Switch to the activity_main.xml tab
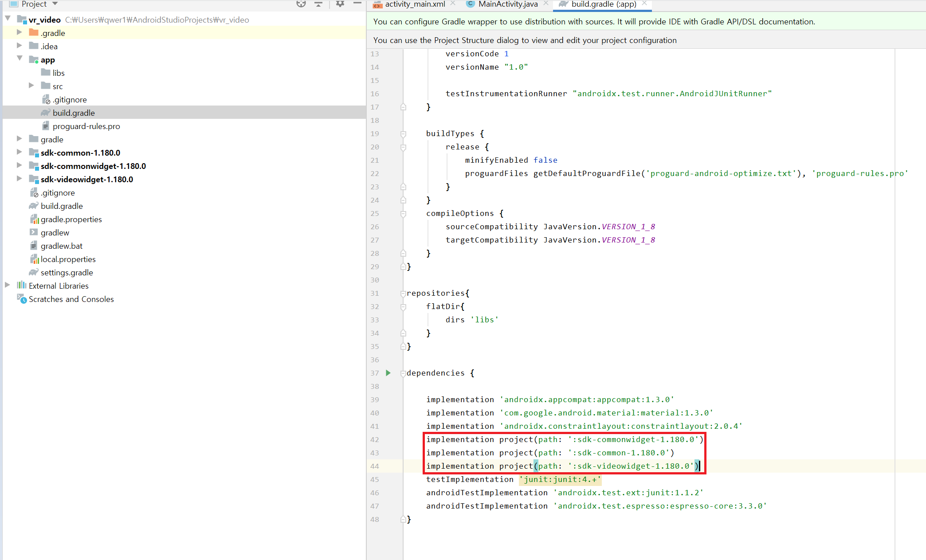 [x=414, y=4]
